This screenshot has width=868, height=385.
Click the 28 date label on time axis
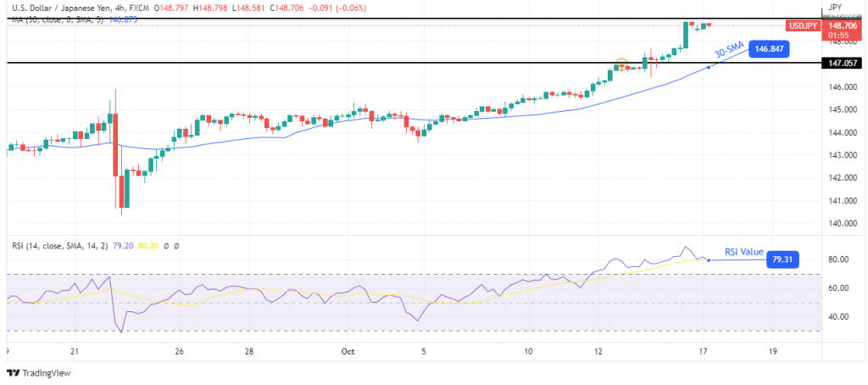[x=249, y=352]
